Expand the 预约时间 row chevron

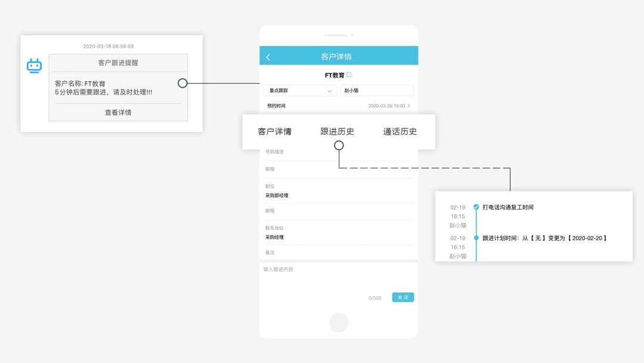pos(408,106)
